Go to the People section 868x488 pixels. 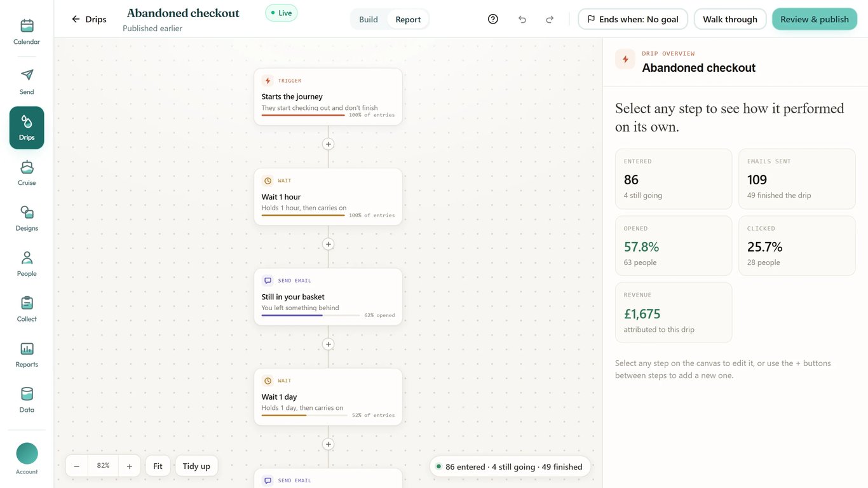tap(27, 264)
